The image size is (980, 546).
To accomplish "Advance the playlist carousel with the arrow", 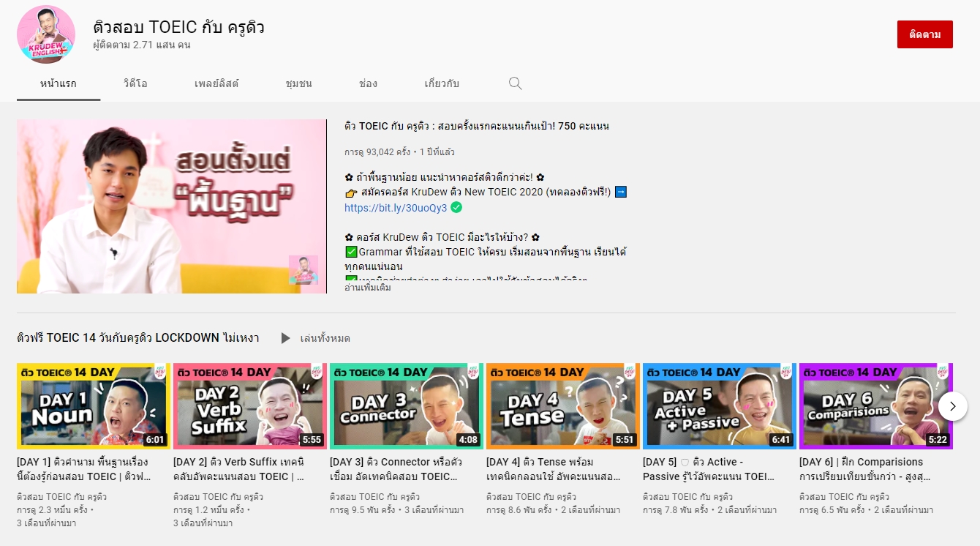I will click(x=952, y=406).
